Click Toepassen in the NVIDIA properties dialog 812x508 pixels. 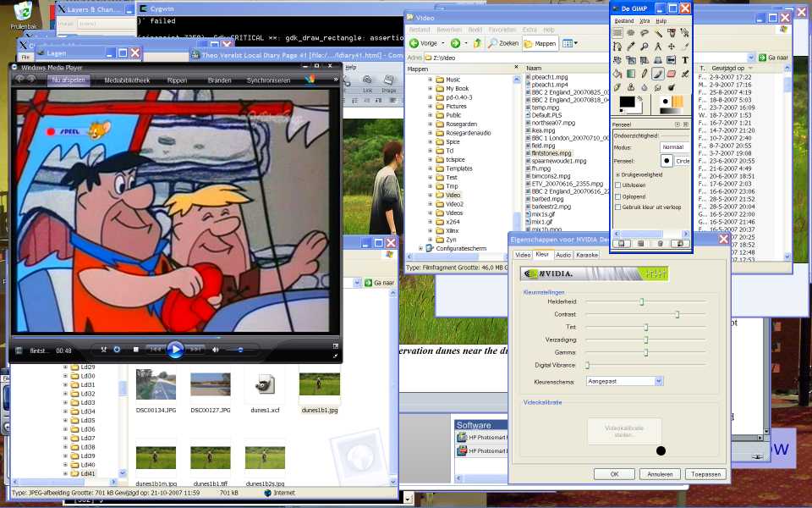point(705,474)
